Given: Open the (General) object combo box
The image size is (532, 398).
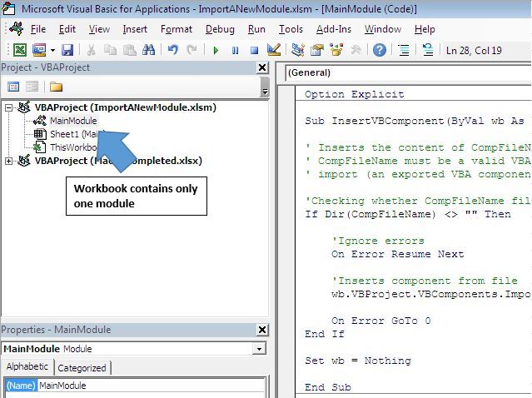Looking at the screenshot, I should click(409, 73).
